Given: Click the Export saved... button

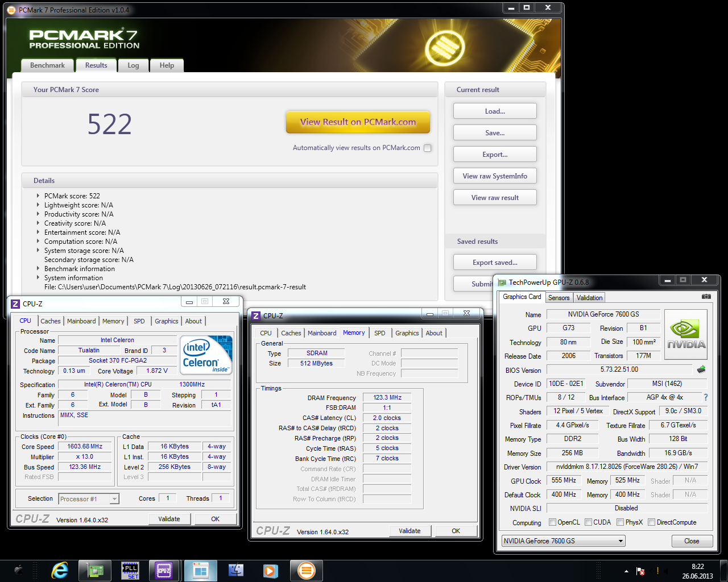Looking at the screenshot, I should [495, 263].
